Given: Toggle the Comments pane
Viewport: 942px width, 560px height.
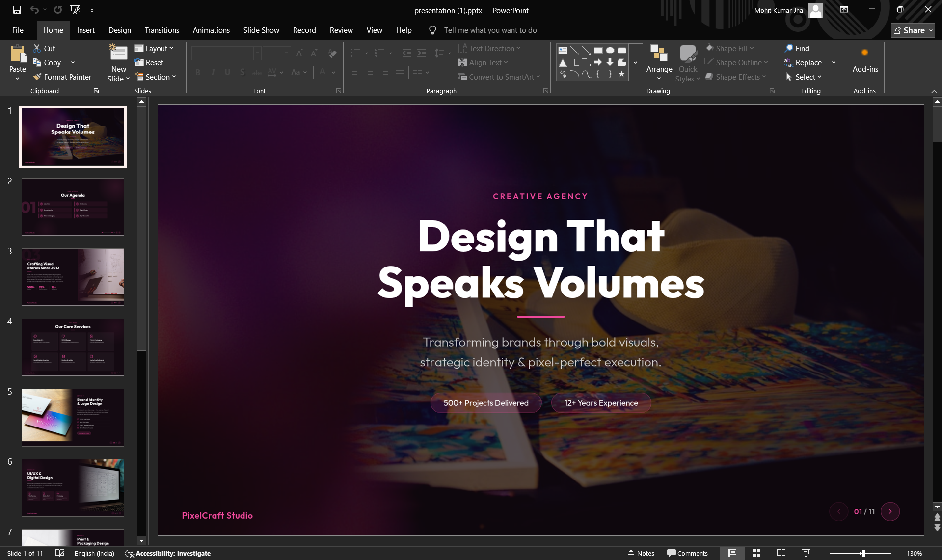Looking at the screenshot, I should point(687,553).
